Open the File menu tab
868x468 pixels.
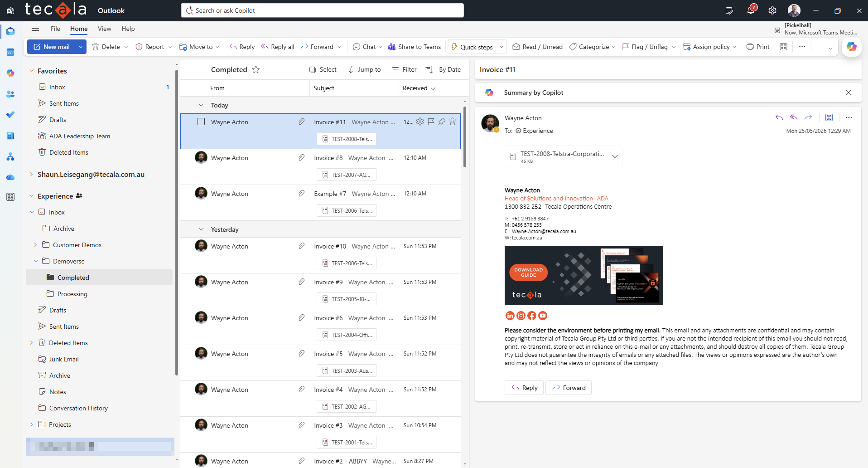(55, 29)
